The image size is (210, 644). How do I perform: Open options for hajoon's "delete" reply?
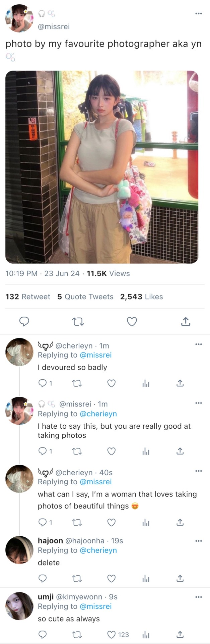click(x=199, y=541)
